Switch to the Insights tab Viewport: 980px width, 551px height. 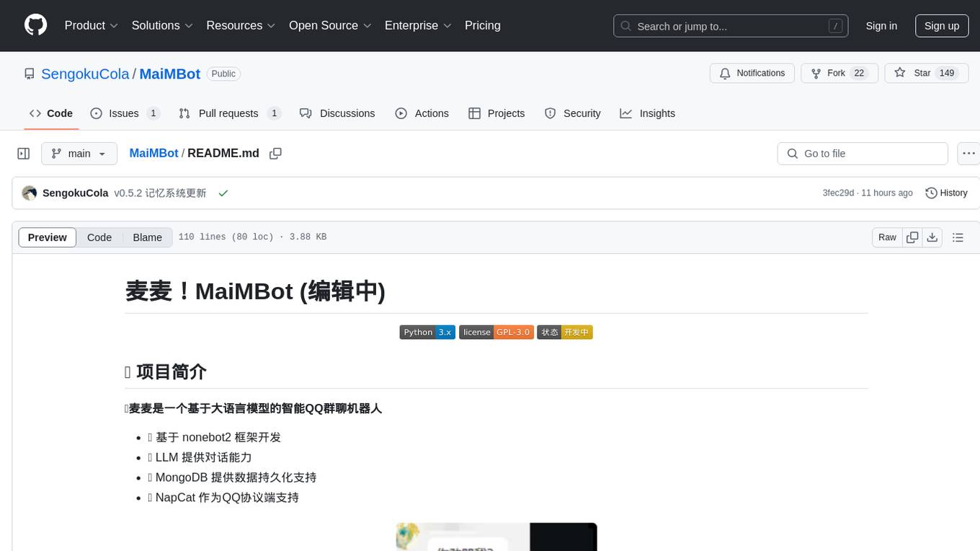pos(648,113)
